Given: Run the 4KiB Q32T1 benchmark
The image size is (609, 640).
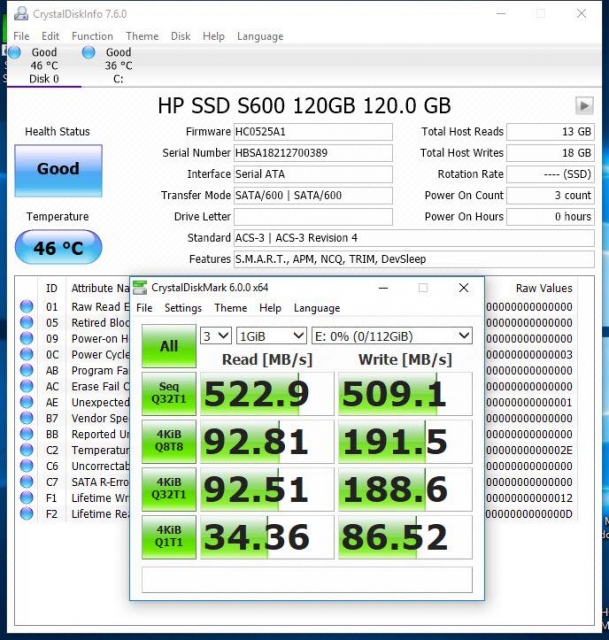Looking at the screenshot, I should click(169, 489).
